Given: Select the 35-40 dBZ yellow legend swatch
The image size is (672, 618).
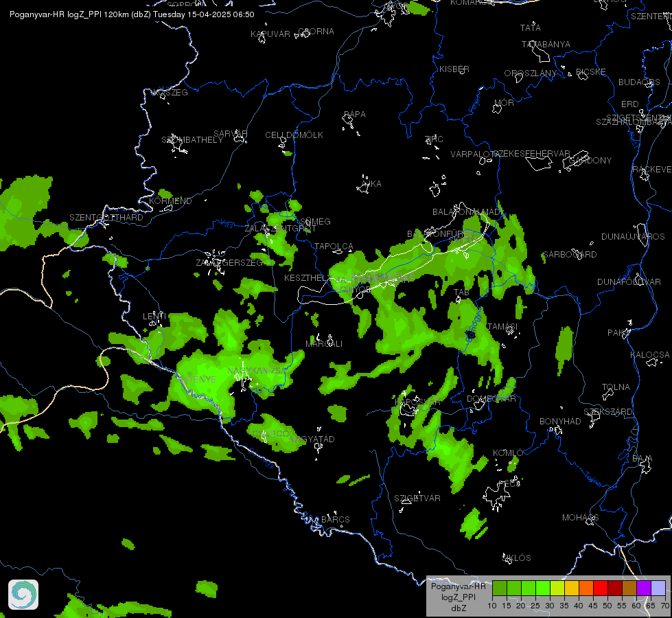Looking at the screenshot, I should click(x=572, y=588).
